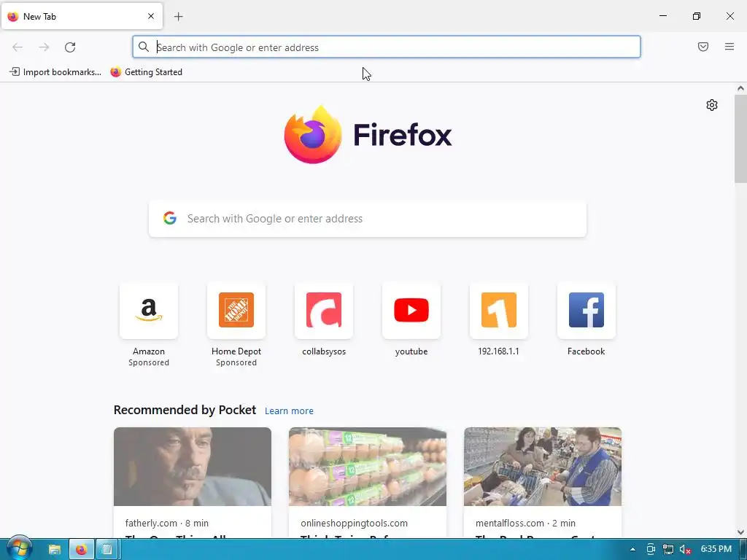Viewport: 747px width, 560px height.
Task: Open the fatherly.com article thumbnail
Action: [193, 467]
